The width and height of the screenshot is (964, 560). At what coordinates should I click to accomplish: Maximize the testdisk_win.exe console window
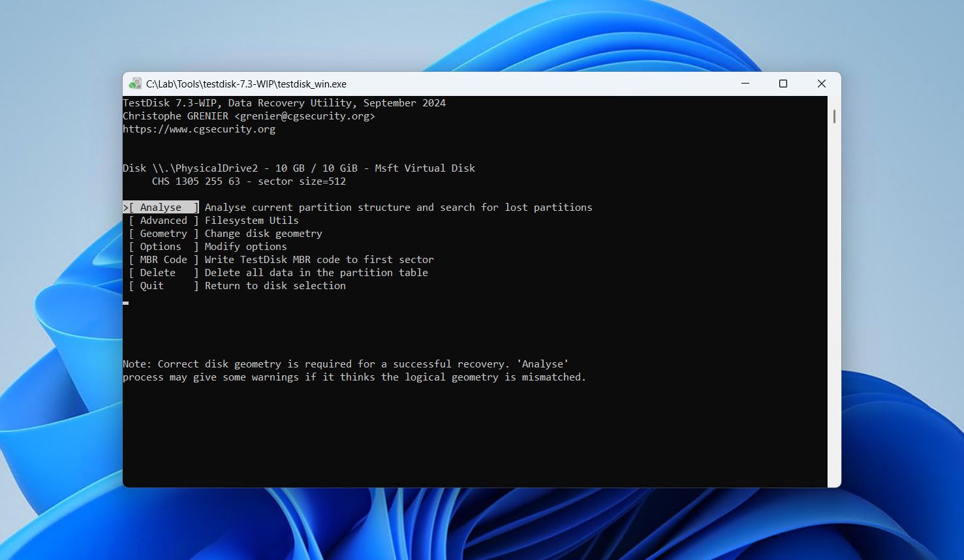point(783,84)
